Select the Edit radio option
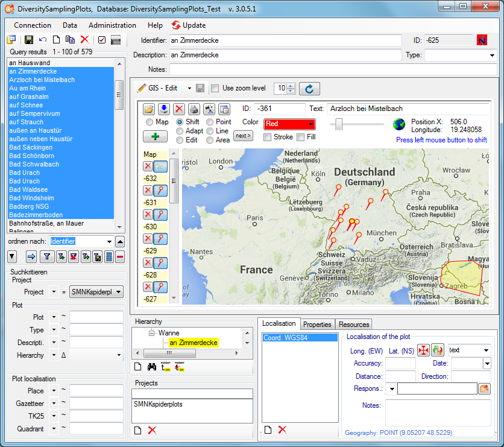Screen dimensions: 504x447 point(180,140)
